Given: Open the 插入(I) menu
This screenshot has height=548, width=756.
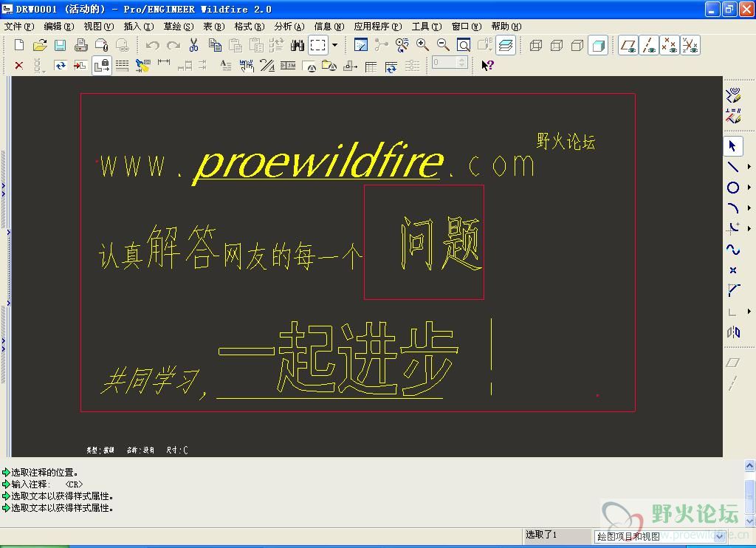Looking at the screenshot, I should click(139, 27).
